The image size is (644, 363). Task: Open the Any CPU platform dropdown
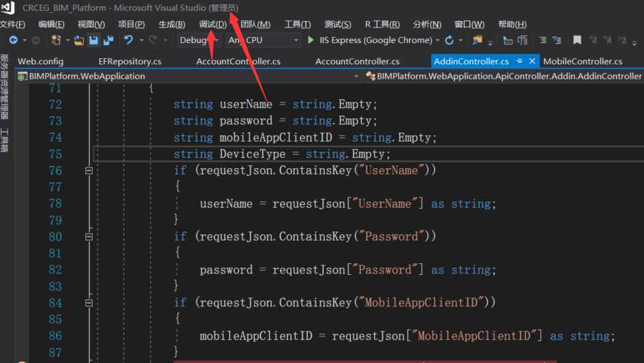263,40
